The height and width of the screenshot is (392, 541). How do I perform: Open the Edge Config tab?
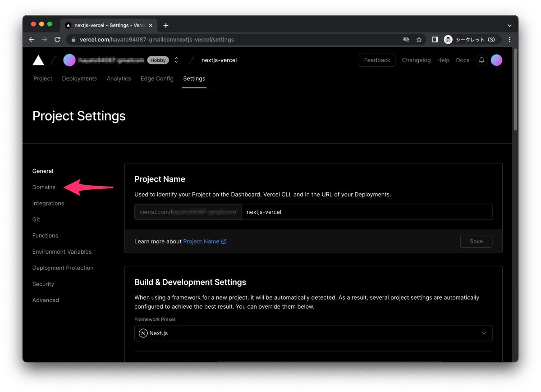pyautogui.click(x=157, y=78)
